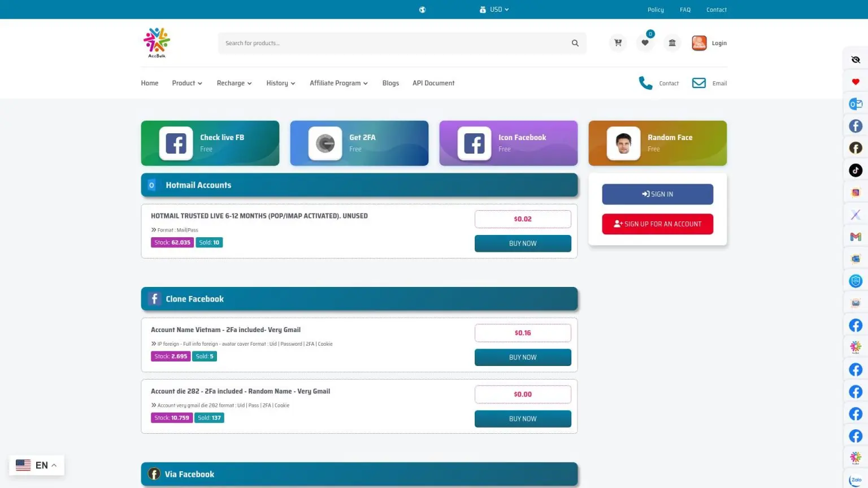The height and width of the screenshot is (488, 868).
Task: Expand the USD currency dropdown
Action: [x=494, y=10]
